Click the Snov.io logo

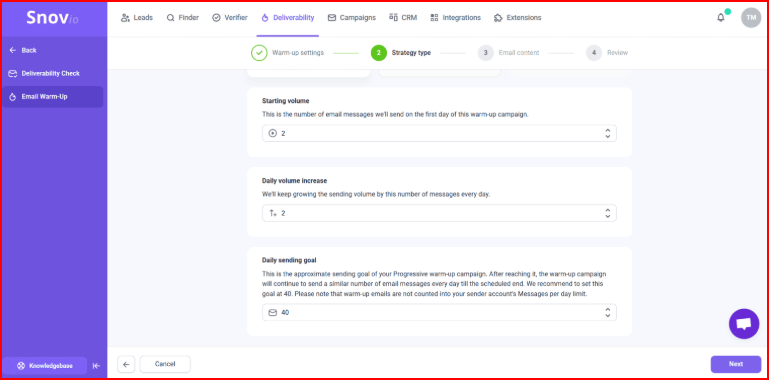52,19
